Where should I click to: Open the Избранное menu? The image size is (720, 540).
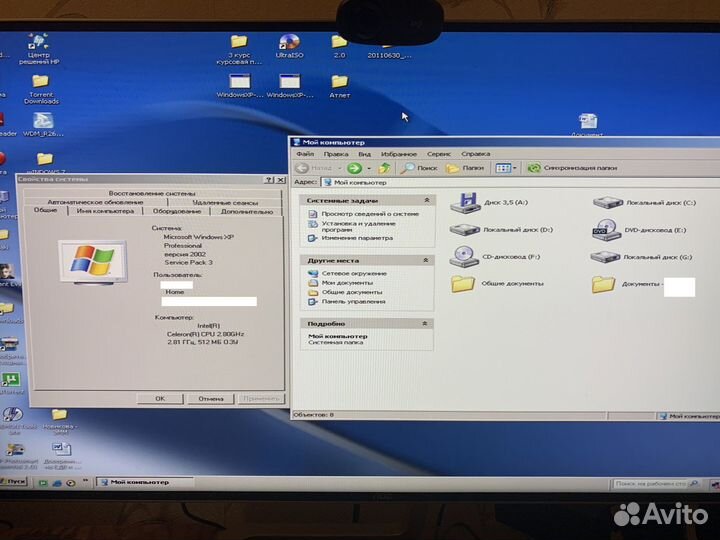pos(399,154)
